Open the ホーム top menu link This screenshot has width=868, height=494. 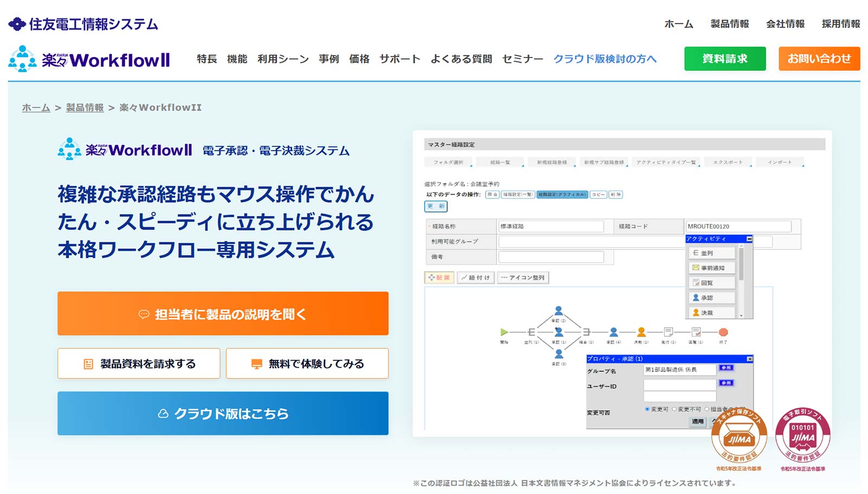click(679, 24)
